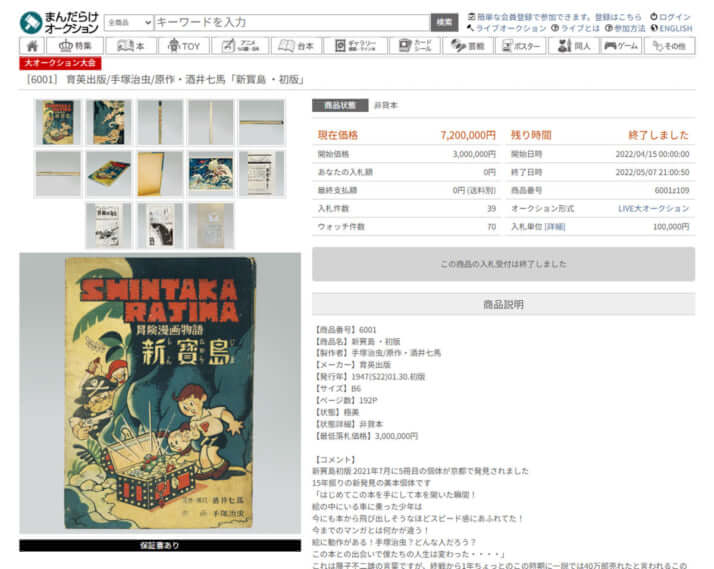
Task: Click the bidding-ended gray button
Action: pyautogui.click(x=503, y=264)
